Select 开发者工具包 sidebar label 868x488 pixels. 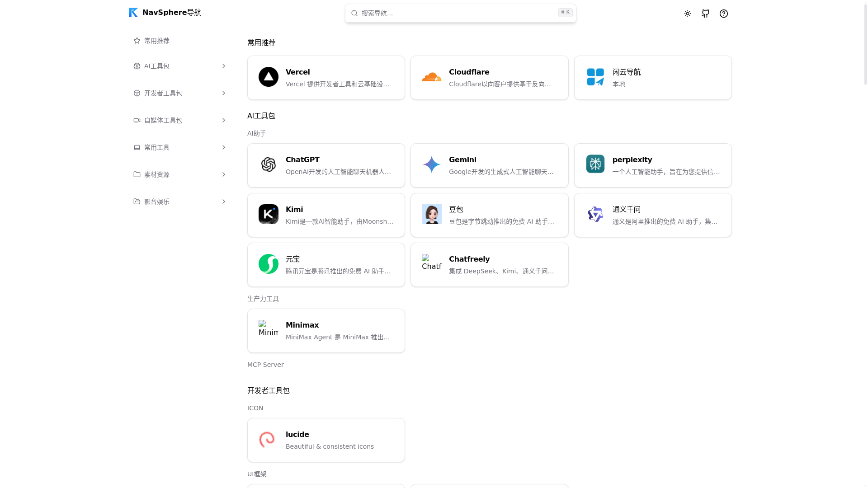(x=163, y=93)
